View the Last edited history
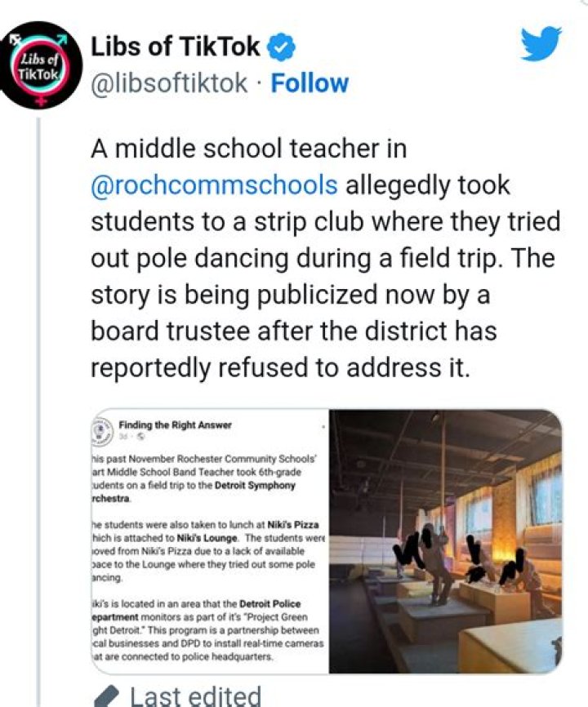Image resolution: width=588 pixels, height=707 pixels. click(x=196, y=696)
